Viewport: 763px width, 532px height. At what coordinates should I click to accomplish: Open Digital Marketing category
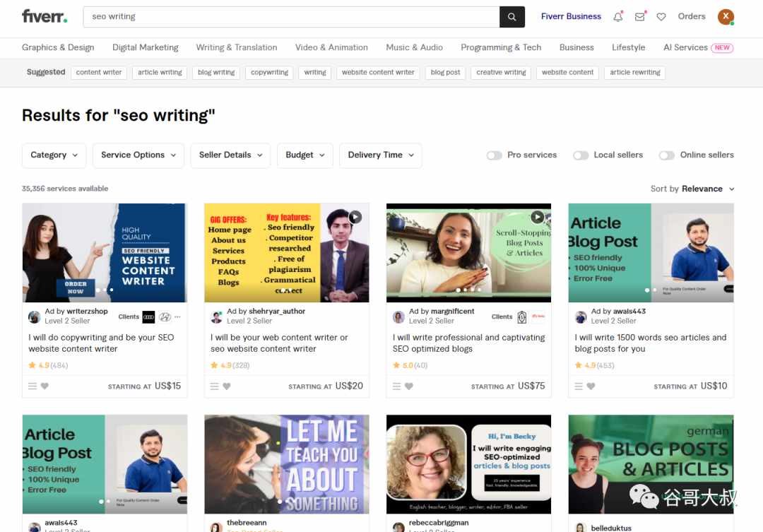pyautogui.click(x=146, y=47)
